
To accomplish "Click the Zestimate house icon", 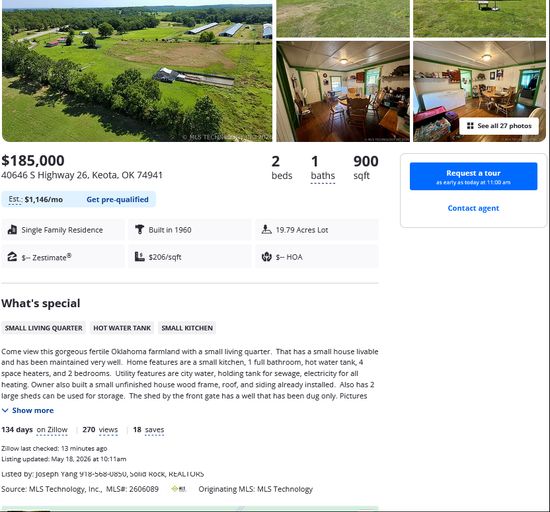I will tap(12, 257).
